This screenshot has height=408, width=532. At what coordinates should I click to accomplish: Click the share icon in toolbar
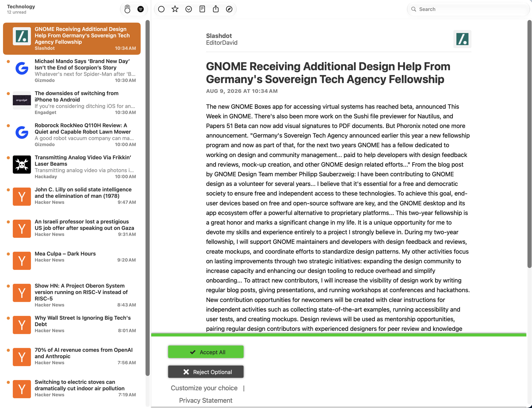[216, 9]
